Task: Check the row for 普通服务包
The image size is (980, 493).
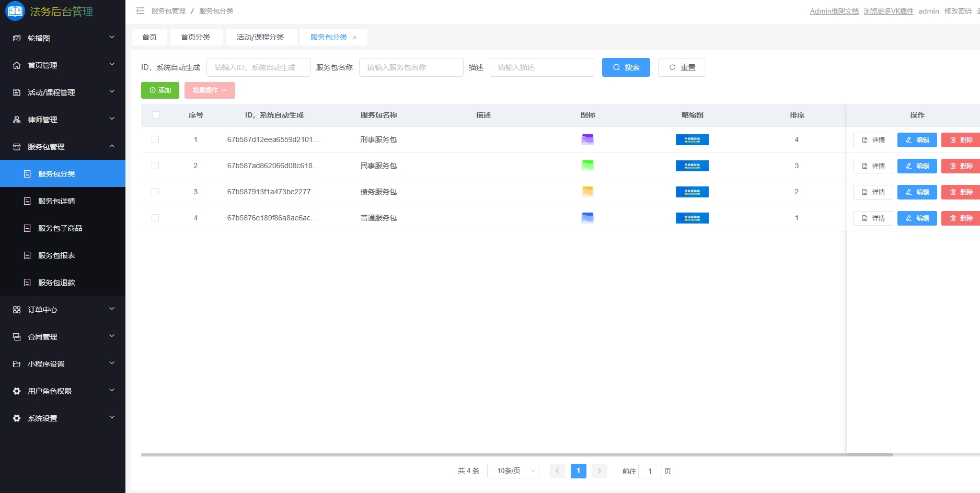Action: 155,218
